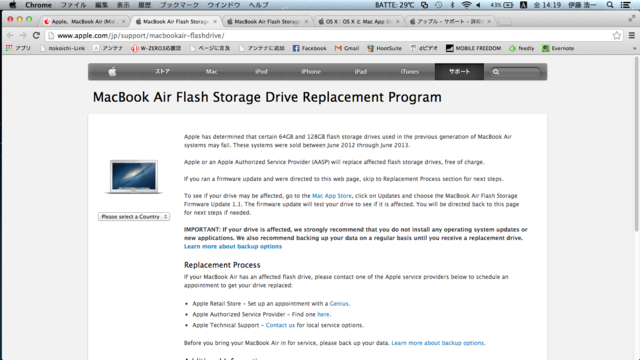Open the MOBILE FREEDOM bookmark
This screenshot has height=360, width=640.
(473, 48)
